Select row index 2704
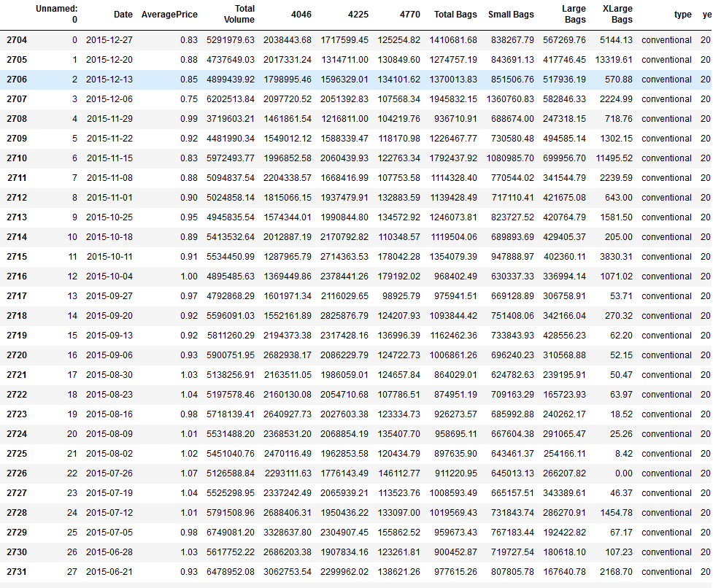This screenshot has height=588, width=713. tap(17, 40)
